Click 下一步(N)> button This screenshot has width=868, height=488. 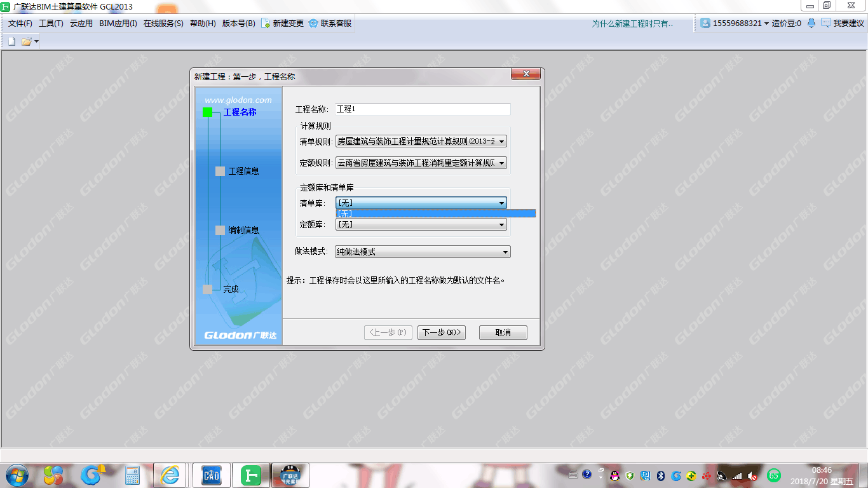(442, 332)
